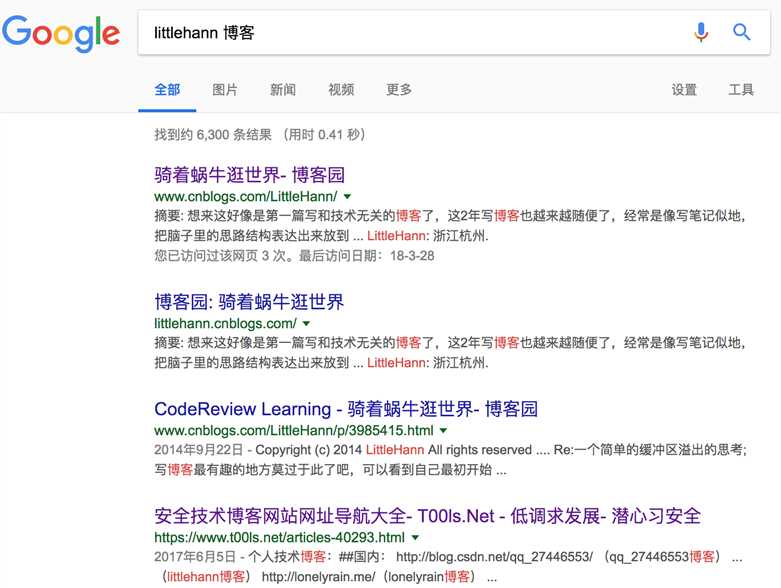Start voice search with microphone icon
This screenshot has height=588, width=781.
[x=701, y=32]
